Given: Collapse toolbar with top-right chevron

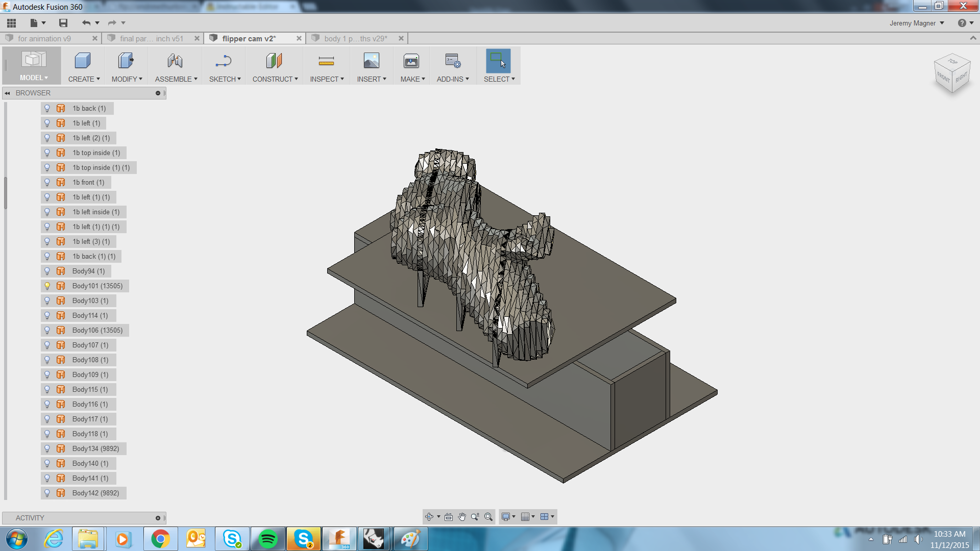Looking at the screenshot, I should click(x=973, y=38).
